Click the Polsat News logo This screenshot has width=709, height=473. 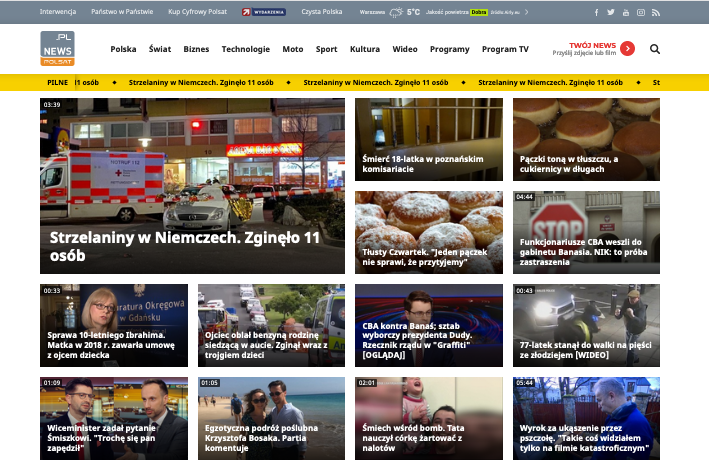[58, 48]
